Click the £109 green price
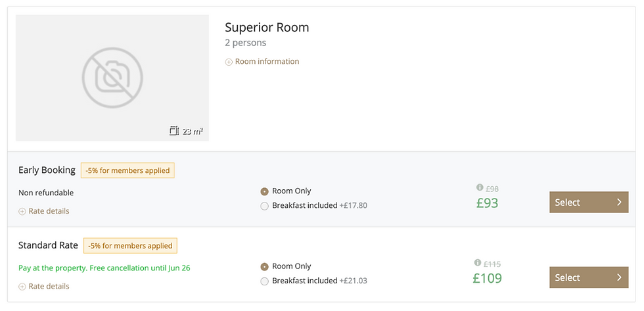The width and height of the screenshot is (644, 311). [487, 278]
